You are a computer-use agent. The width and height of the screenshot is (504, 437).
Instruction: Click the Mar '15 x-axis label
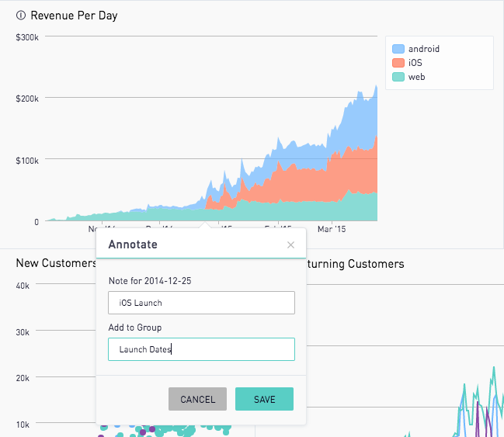335,229
